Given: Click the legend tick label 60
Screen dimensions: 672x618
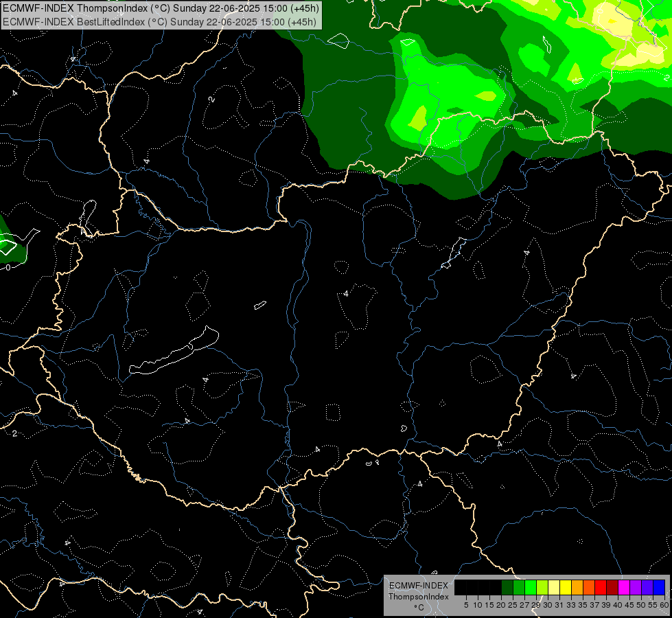Looking at the screenshot, I should 664,605.
